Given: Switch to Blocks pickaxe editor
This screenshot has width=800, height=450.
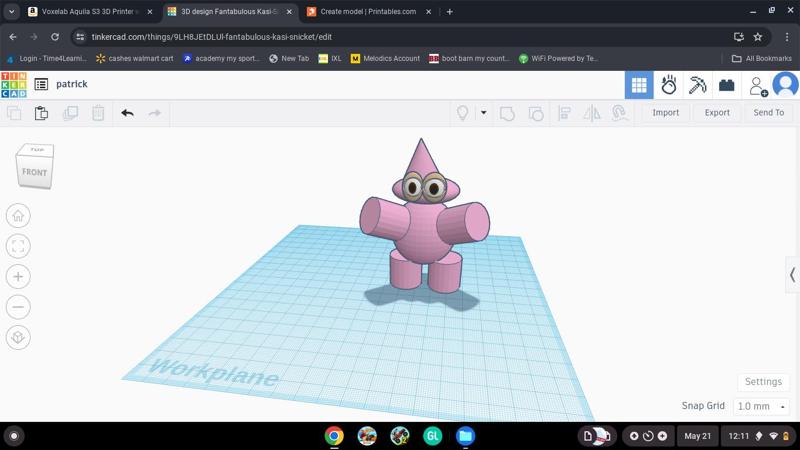Looking at the screenshot, I should pyautogui.click(x=697, y=85).
